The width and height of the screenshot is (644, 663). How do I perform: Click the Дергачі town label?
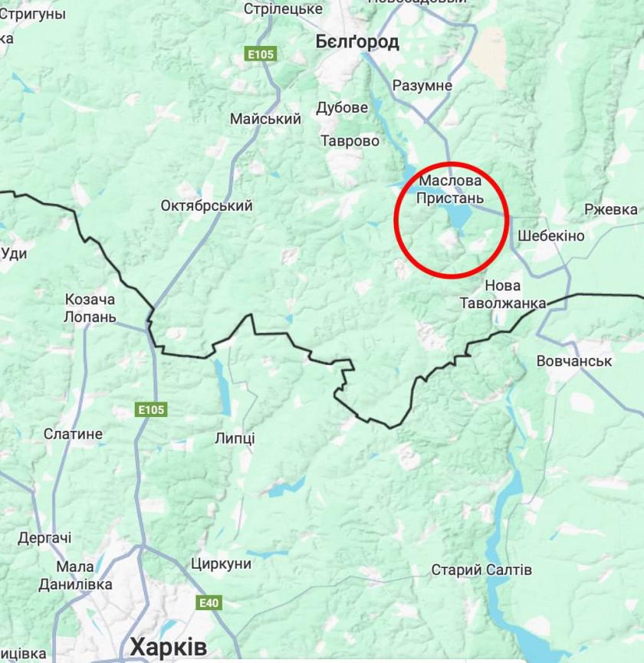point(44,538)
